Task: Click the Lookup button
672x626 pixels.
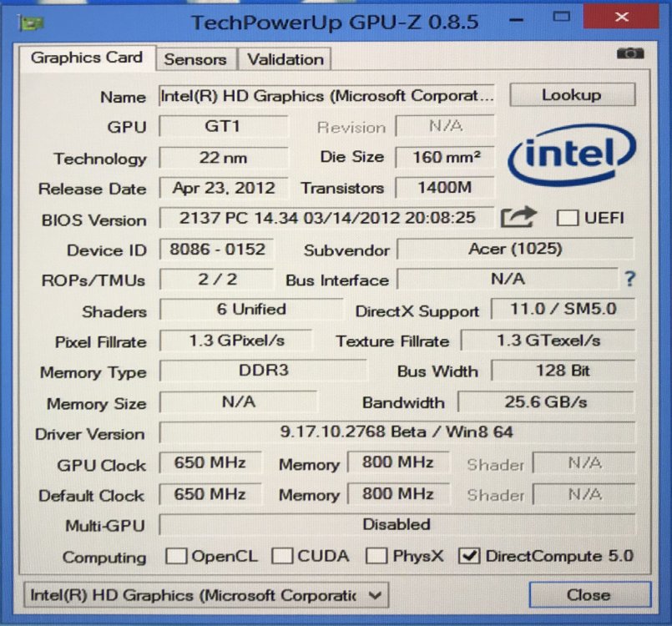Action: point(572,94)
